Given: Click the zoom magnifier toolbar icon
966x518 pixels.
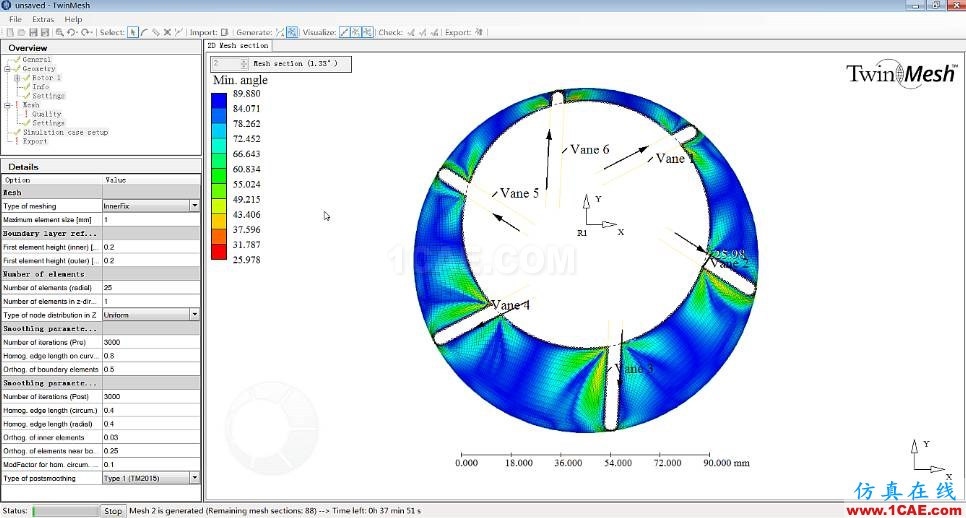Looking at the screenshot, I should [x=59, y=32].
